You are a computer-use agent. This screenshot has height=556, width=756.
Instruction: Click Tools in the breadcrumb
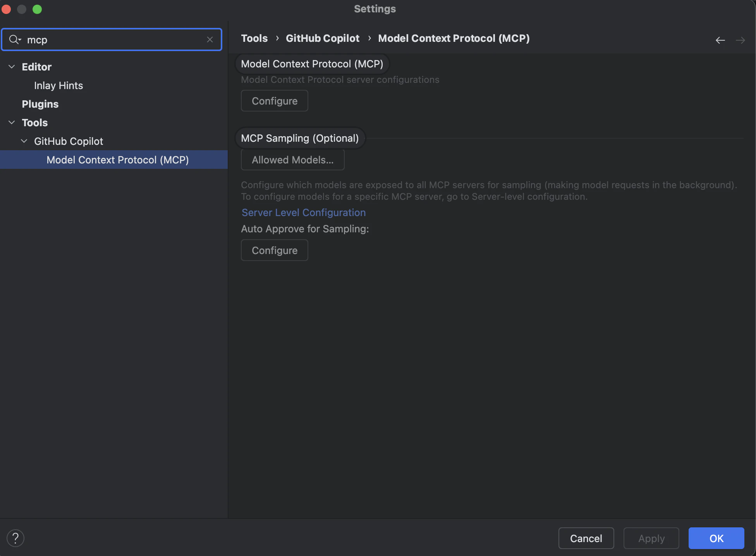[254, 38]
